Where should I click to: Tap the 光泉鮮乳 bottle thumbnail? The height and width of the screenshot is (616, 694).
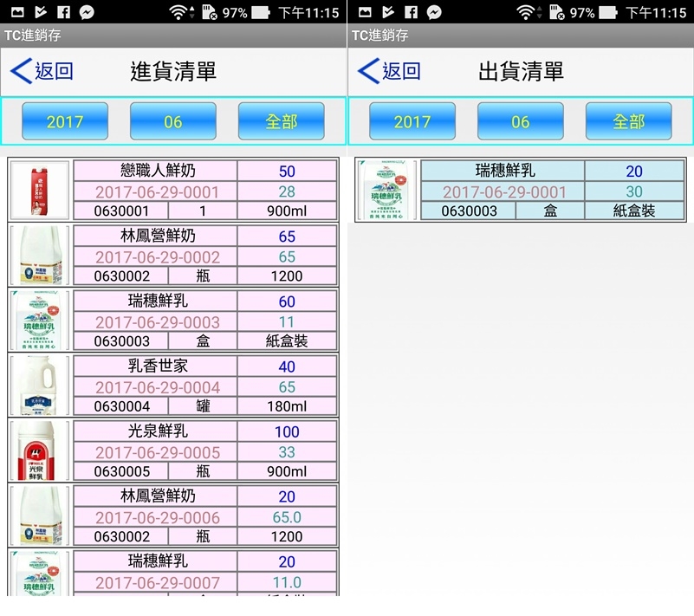pyautogui.click(x=40, y=451)
